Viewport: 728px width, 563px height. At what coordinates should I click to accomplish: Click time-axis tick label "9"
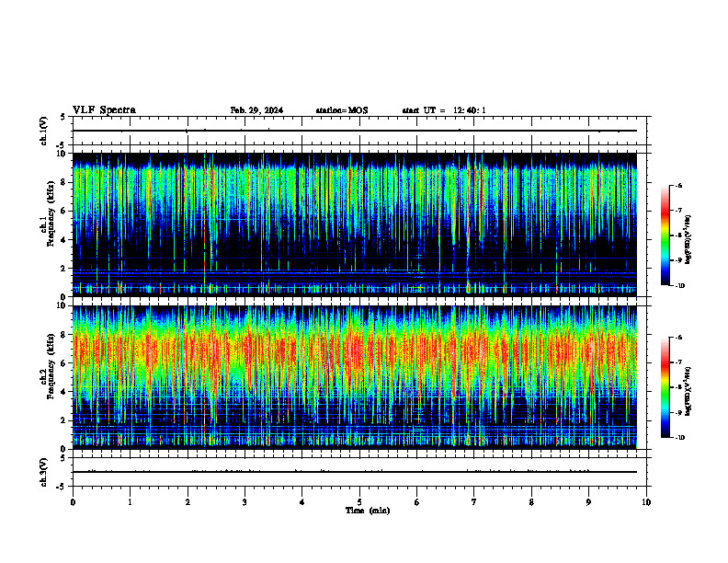588,502
